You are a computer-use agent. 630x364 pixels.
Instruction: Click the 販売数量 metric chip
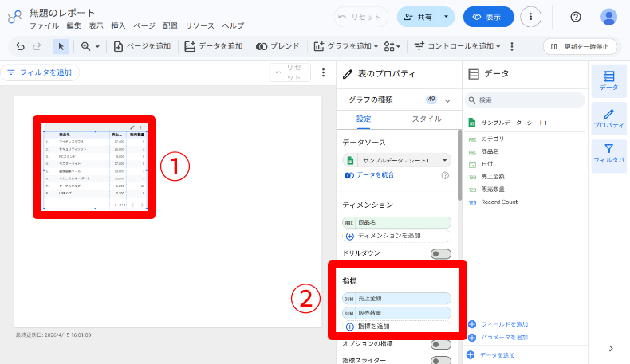[396, 313]
